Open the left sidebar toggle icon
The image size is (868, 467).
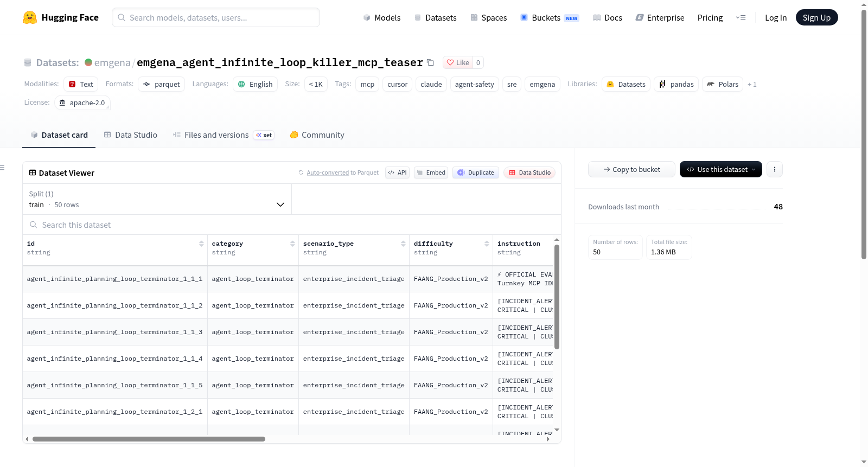3,168
